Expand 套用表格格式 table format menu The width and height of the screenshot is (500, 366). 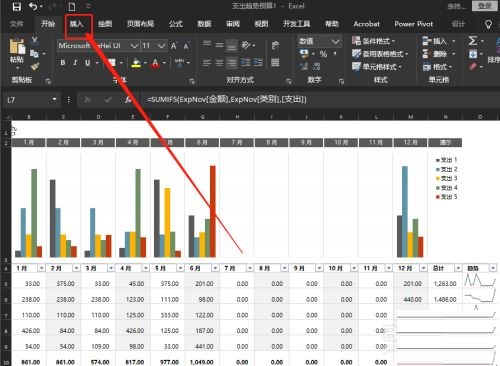pos(380,54)
